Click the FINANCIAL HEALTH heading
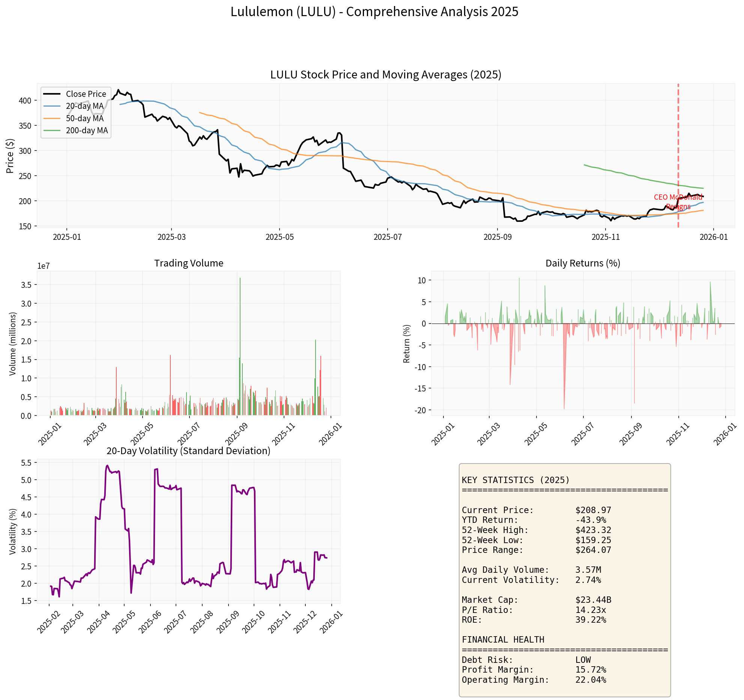The image size is (744, 700). [503, 640]
